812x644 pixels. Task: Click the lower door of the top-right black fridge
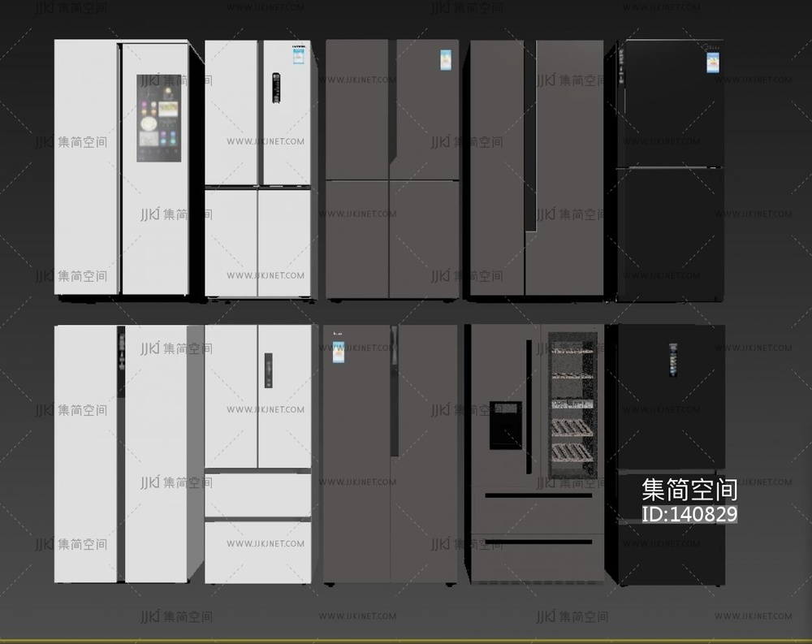click(x=669, y=234)
